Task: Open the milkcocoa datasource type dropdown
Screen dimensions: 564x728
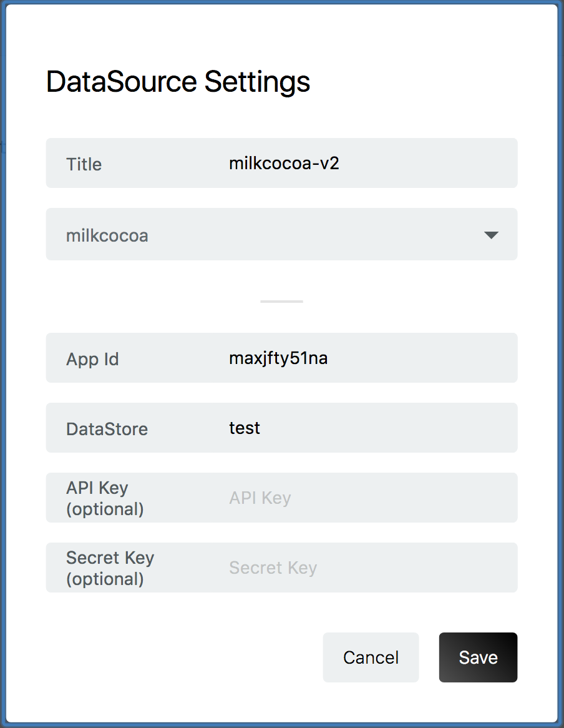Action: click(281, 234)
